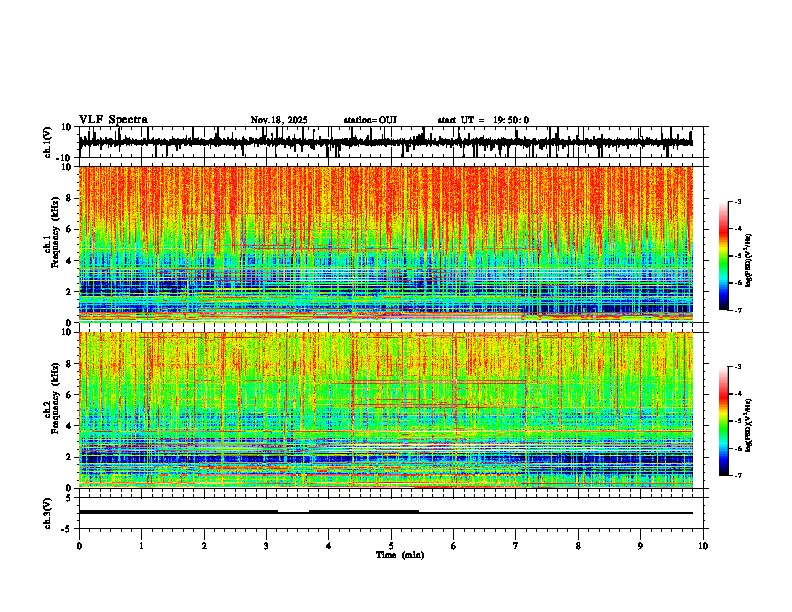Click the "ch.3(V)" axis label

(x=47, y=514)
